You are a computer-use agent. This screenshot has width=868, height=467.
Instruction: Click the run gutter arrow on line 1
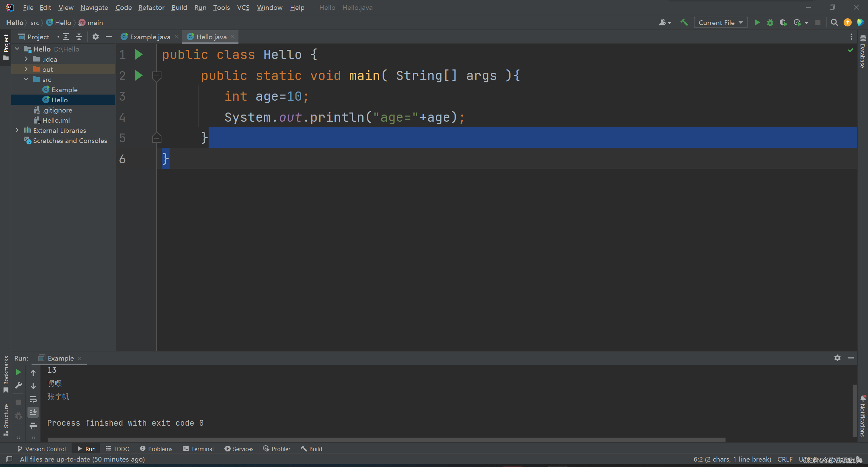click(x=139, y=55)
